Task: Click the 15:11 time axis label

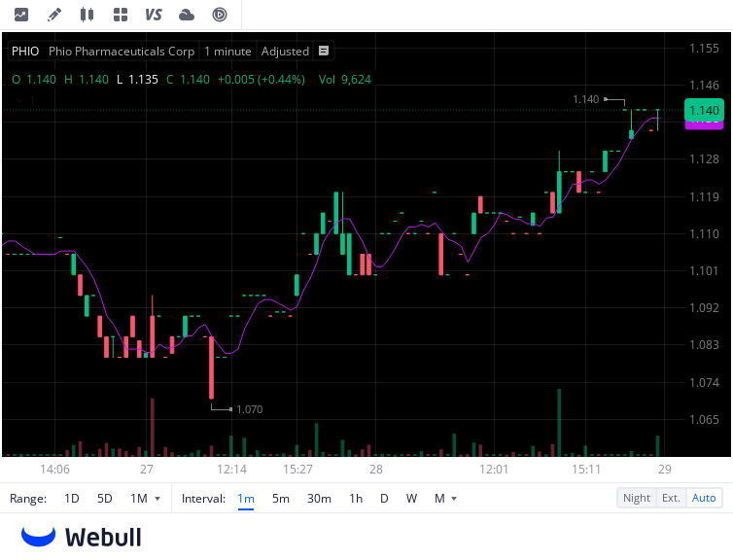Action: click(x=586, y=470)
